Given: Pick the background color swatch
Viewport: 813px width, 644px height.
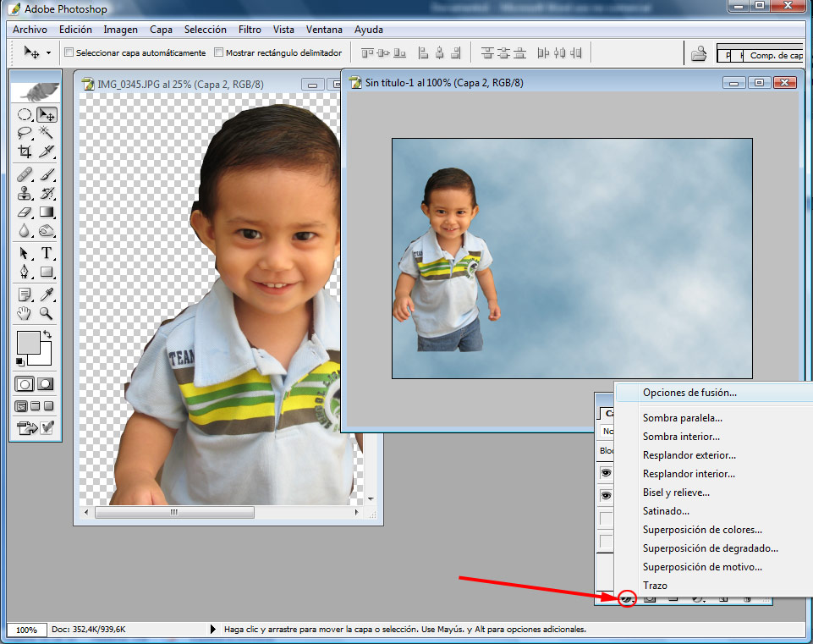Looking at the screenshot, I should click(x=45, y=358).
